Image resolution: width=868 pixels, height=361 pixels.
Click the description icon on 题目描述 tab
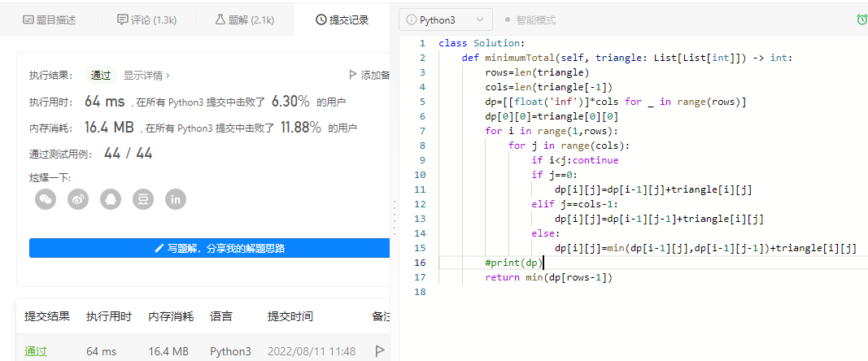tap(28, 20)
